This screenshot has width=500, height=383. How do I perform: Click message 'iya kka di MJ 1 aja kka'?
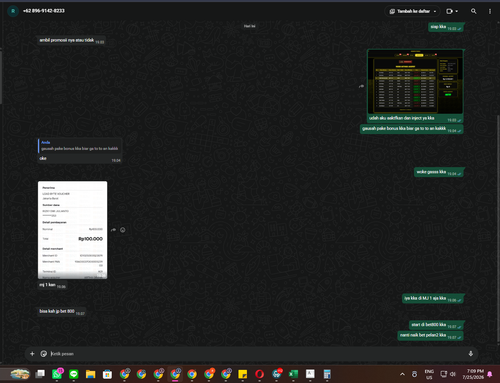pos(433,298)
